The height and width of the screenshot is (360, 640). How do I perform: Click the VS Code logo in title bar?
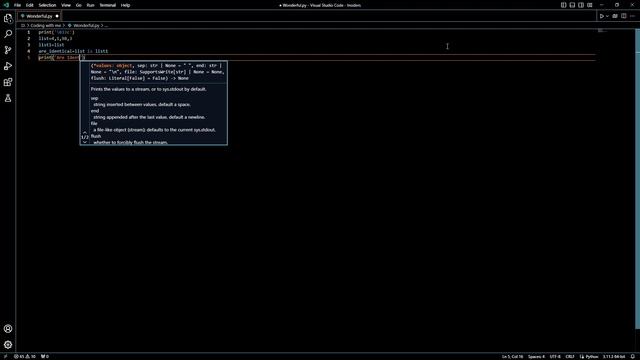tap(6, 5)
